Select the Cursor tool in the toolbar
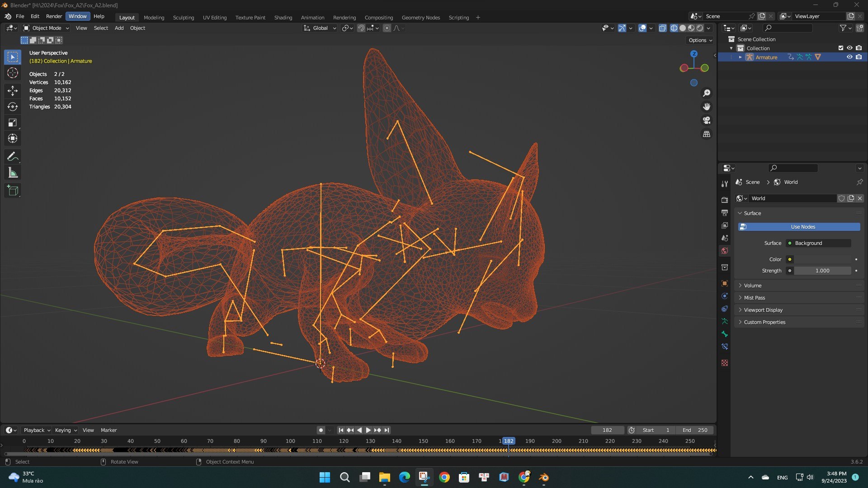Screen dimensions: 868x488 point(13,73)
